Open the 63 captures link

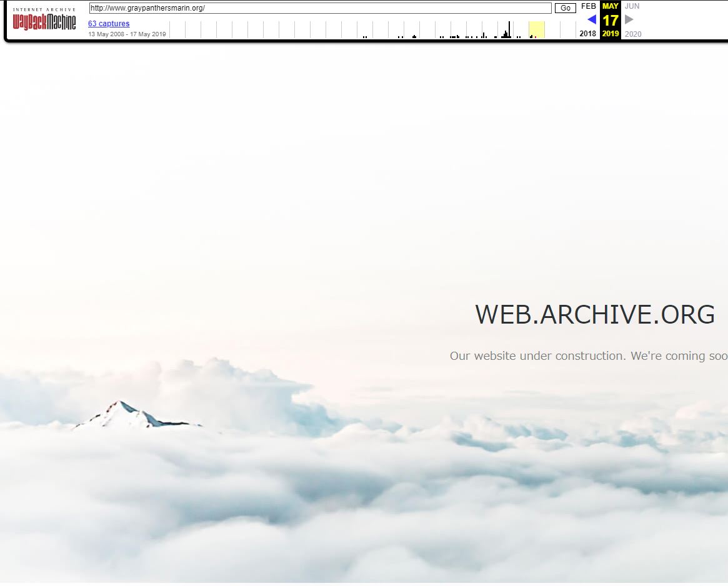click(x=109, y=24)
